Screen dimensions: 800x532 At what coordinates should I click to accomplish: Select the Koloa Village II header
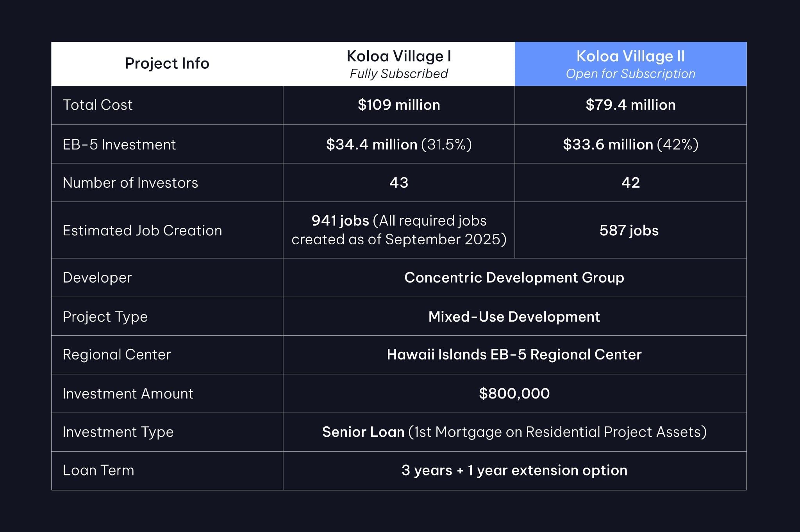[630, 64]
